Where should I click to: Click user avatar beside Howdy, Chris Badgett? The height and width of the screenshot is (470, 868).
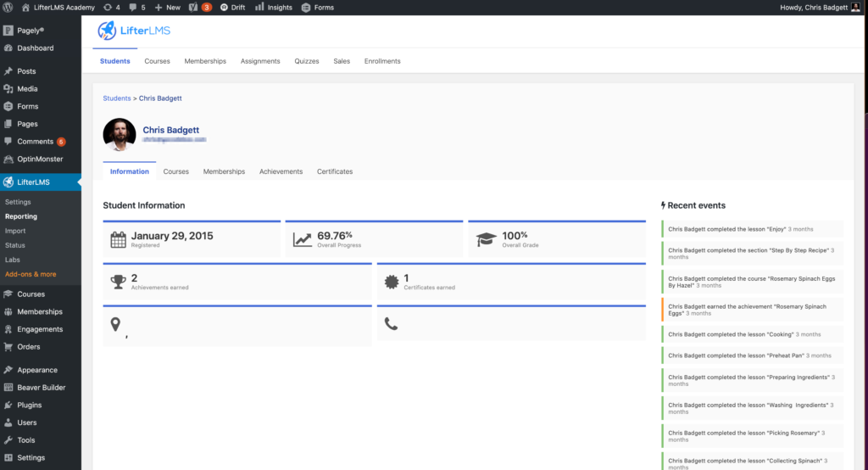(x=856, y=7)
